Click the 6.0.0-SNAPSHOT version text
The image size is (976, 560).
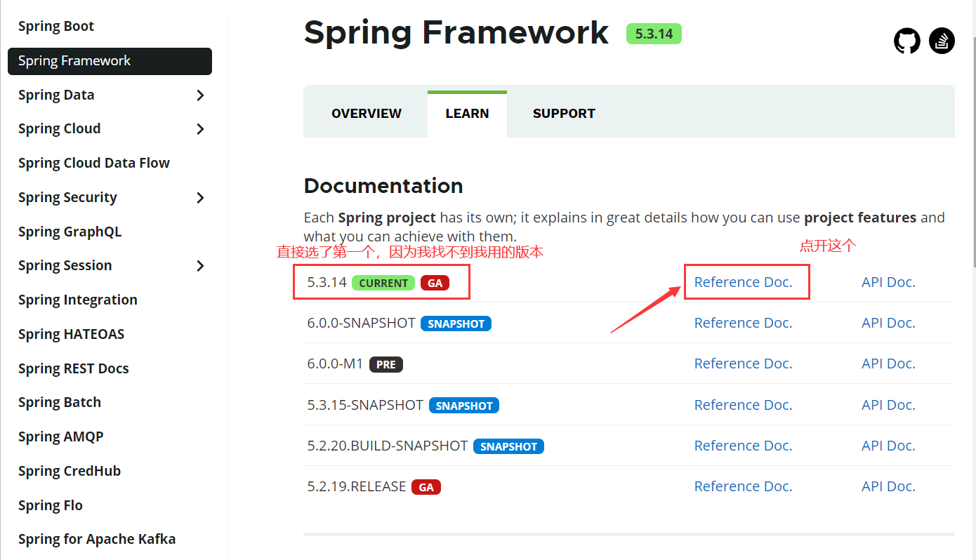361,323
